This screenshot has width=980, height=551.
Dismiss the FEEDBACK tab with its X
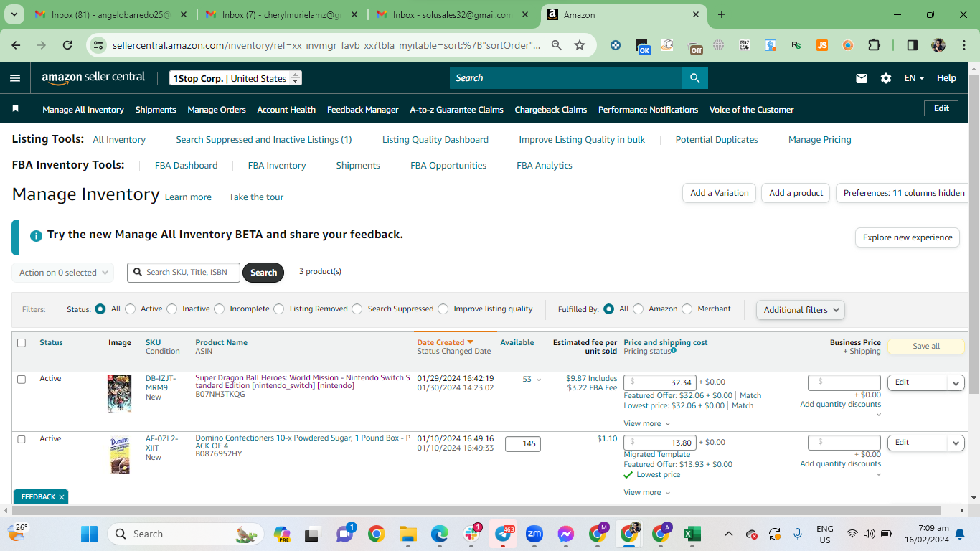pyautogui.click(x=62, y=497)
